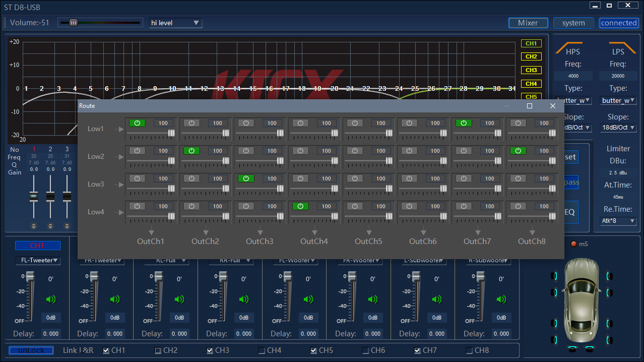
Task: Uncheck the Link L&R CH5 checkbox
Action: [x=313, y=350]
